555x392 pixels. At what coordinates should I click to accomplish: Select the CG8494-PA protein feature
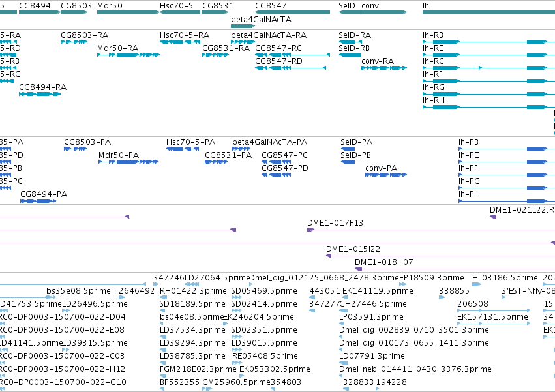pos(38,201)
